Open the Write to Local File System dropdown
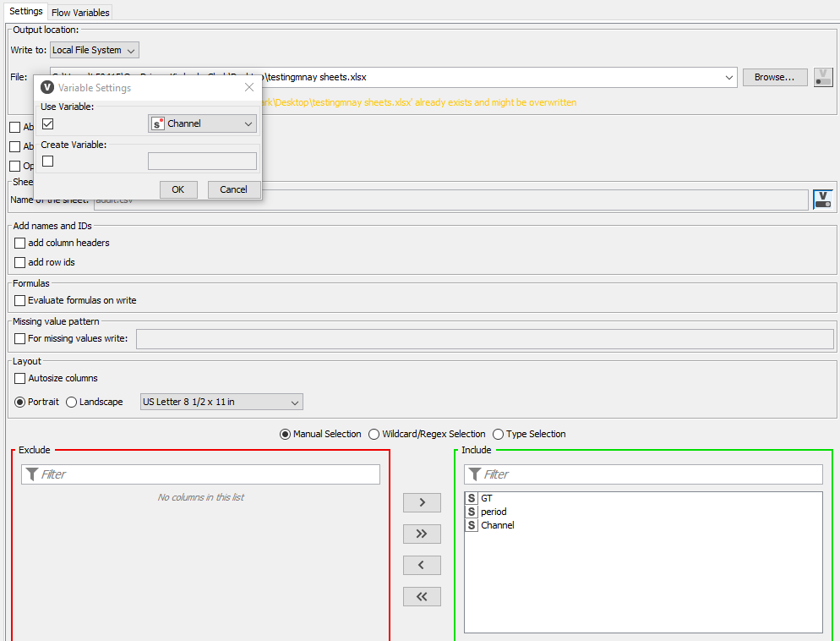 click(x=94, y=50)
